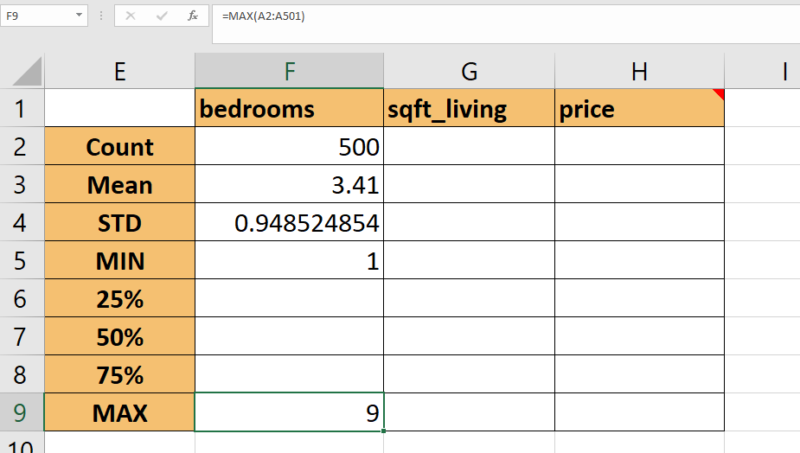Select the empty 25% bedrooms cell
This screenshot has width=800, height=453.
pyautogui.click(x=289, y=298)
